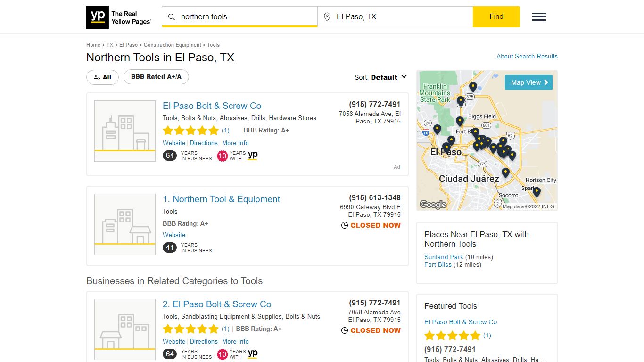Click the map pin above Ciudad Juárez label near Socorro

(505, 173)
